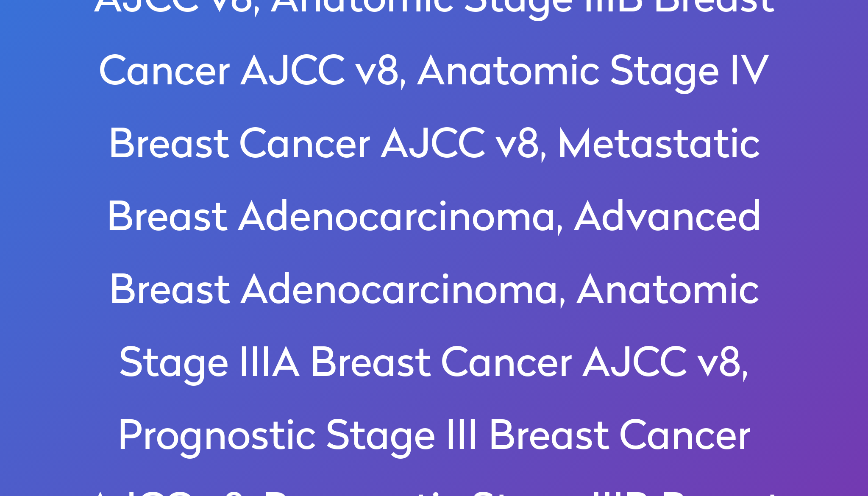Click the word "Metastatic" in the text
The height and width of the screenshot is (496, 868).
coord(659,144)
